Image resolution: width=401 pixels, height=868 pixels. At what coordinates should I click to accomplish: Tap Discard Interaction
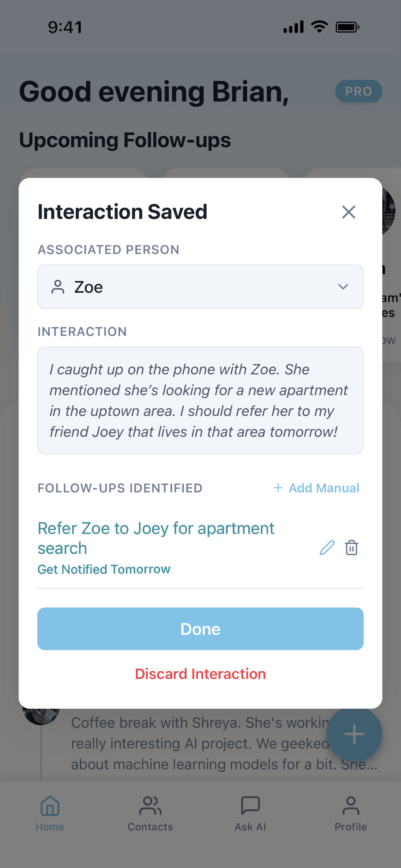tap(200, 674)
